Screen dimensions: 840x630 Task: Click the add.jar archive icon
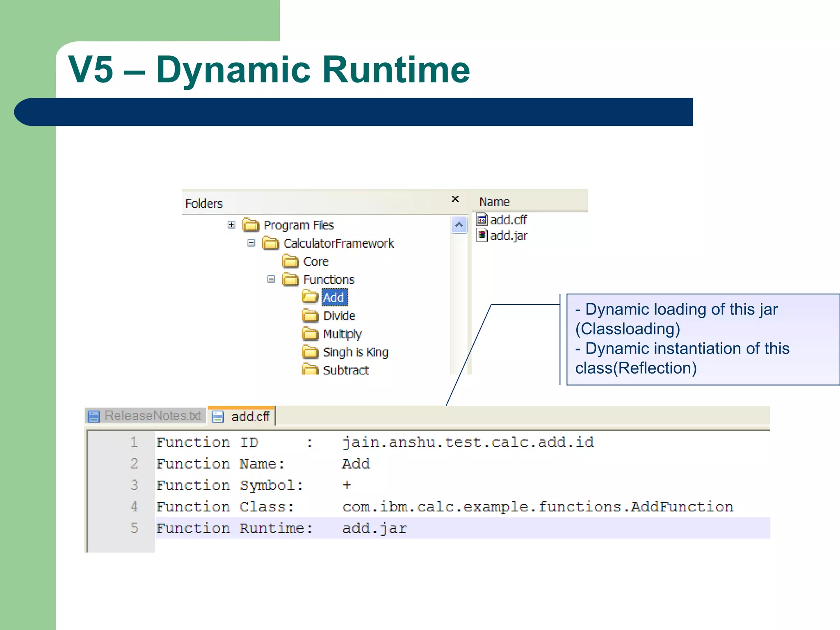click(482, 235)
